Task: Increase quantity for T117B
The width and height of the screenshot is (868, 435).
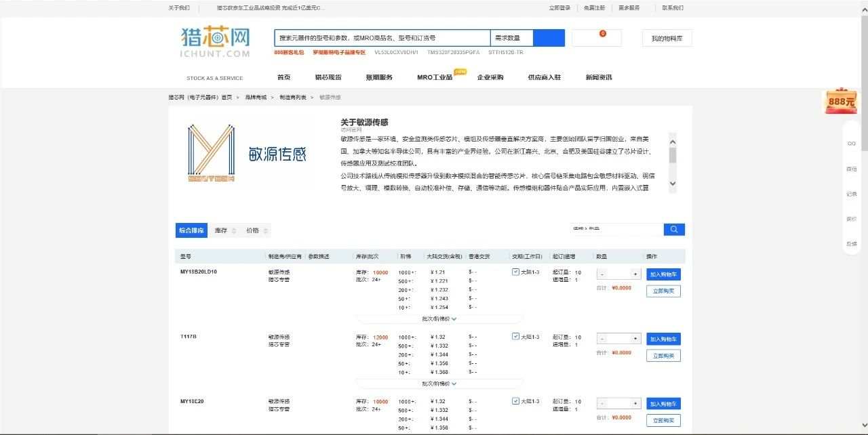Action: click(x=635, y=339)
